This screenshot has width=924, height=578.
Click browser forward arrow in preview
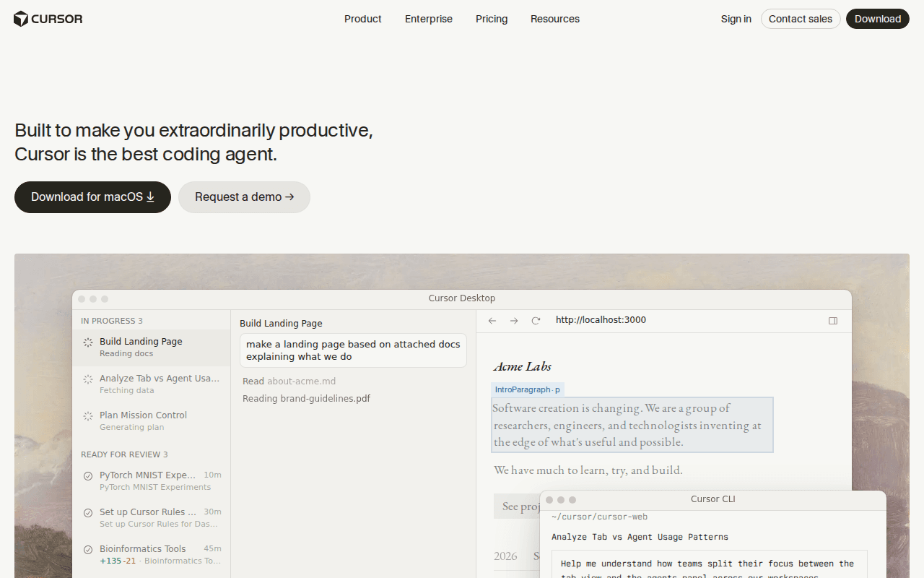(x=514, y=321)
